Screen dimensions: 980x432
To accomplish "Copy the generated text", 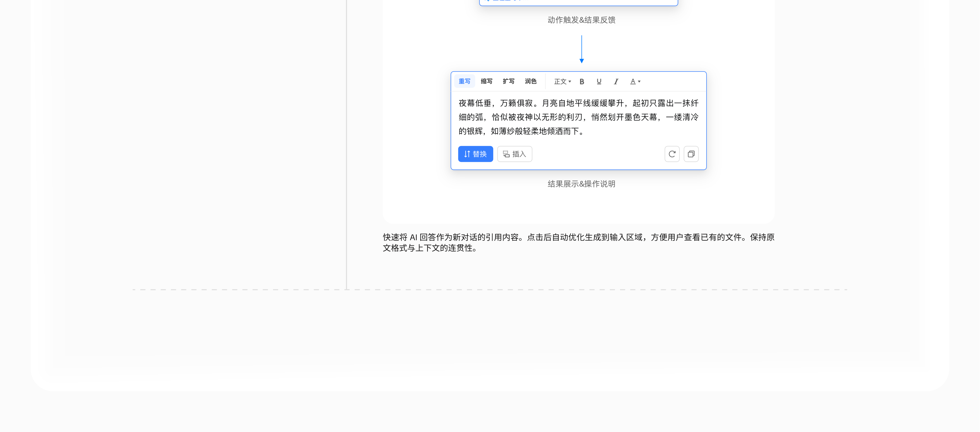I will pyautogui.click(x=691, y=154).
